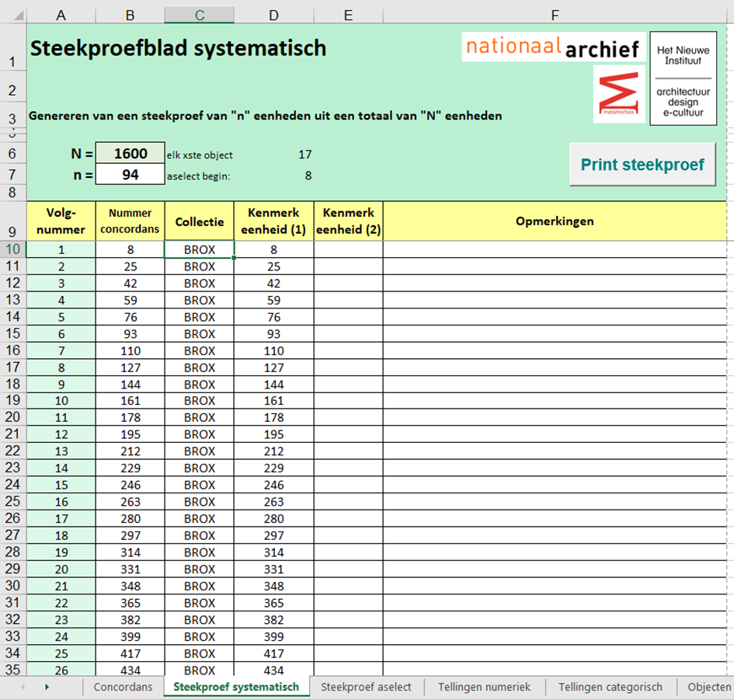
Task: Open the Concordans sheet tab
Action: point(123,687)
